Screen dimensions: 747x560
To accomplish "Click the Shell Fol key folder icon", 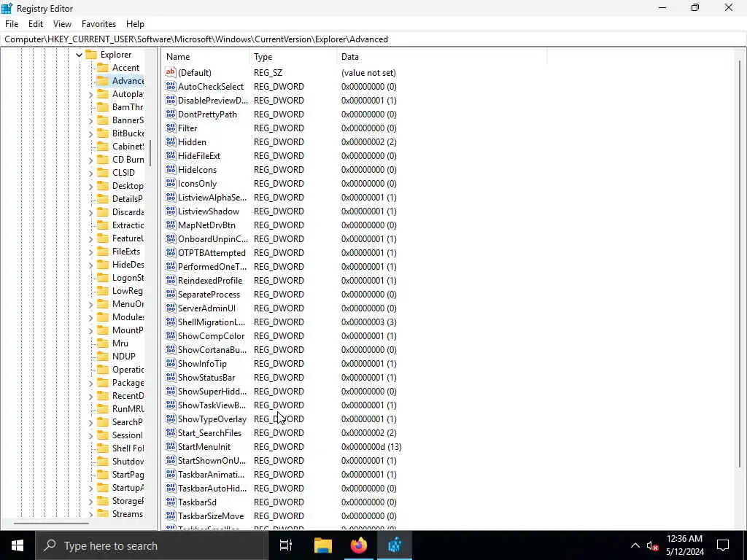I will [103, 448].
